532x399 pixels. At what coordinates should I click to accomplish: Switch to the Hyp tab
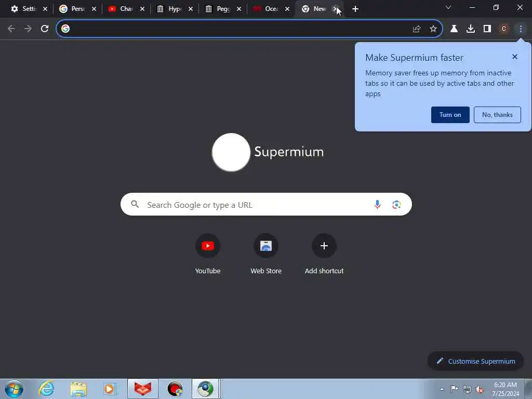coord(169,9)
